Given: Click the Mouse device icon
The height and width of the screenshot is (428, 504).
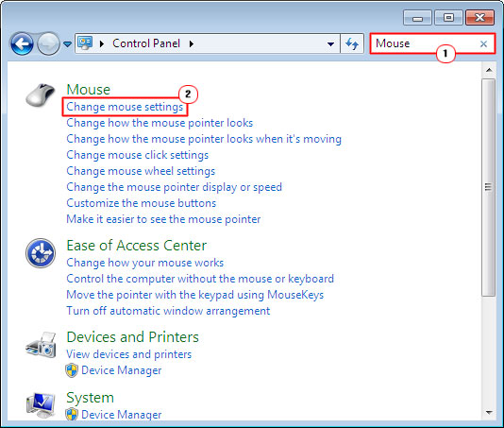Looking at the screenshot, I should coord(41,95).
